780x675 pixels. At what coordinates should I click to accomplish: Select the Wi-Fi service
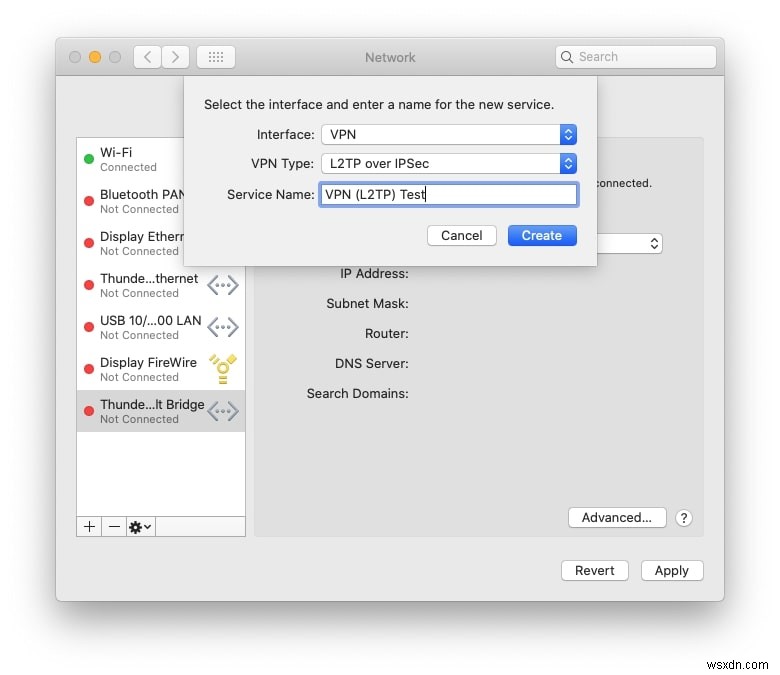click(x=130, y=159)
